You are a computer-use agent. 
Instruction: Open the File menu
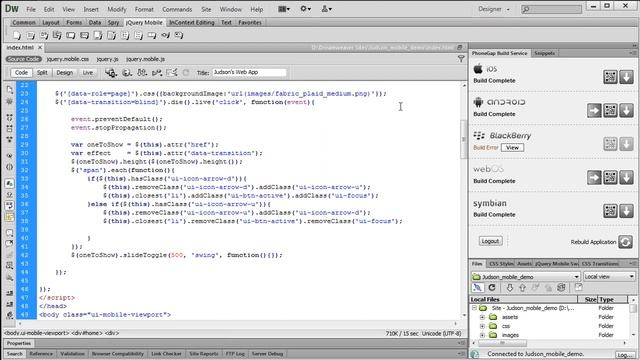[31, 9]
